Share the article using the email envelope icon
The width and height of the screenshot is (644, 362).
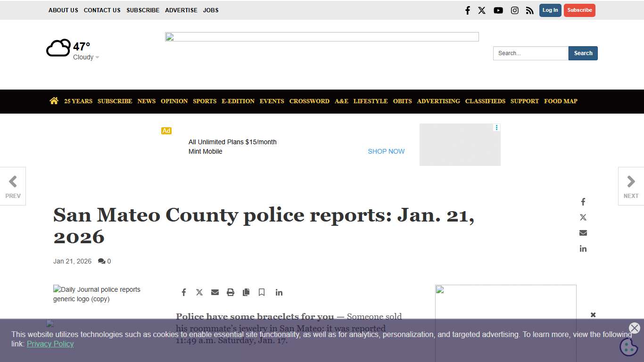(215, 292)
